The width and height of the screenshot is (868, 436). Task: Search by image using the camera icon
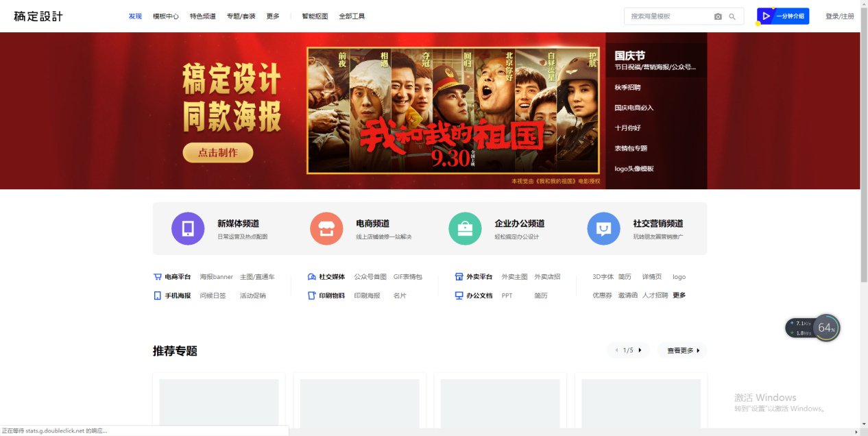click(718, 16)
